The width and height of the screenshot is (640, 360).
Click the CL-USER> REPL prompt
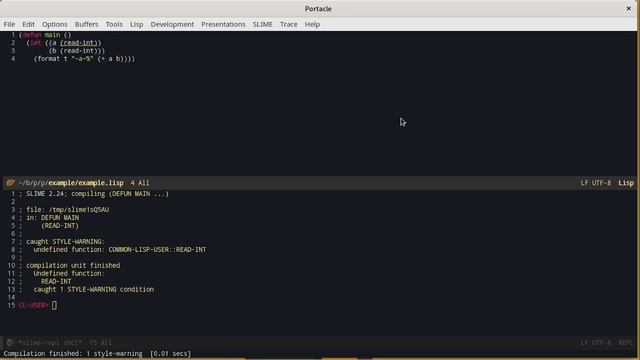(33, 305)
